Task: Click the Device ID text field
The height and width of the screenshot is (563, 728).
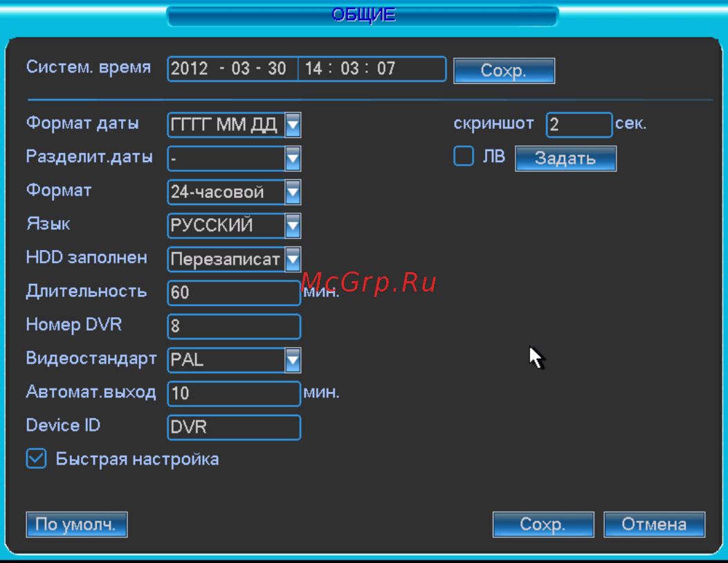Action: click(x=234, y=427)
